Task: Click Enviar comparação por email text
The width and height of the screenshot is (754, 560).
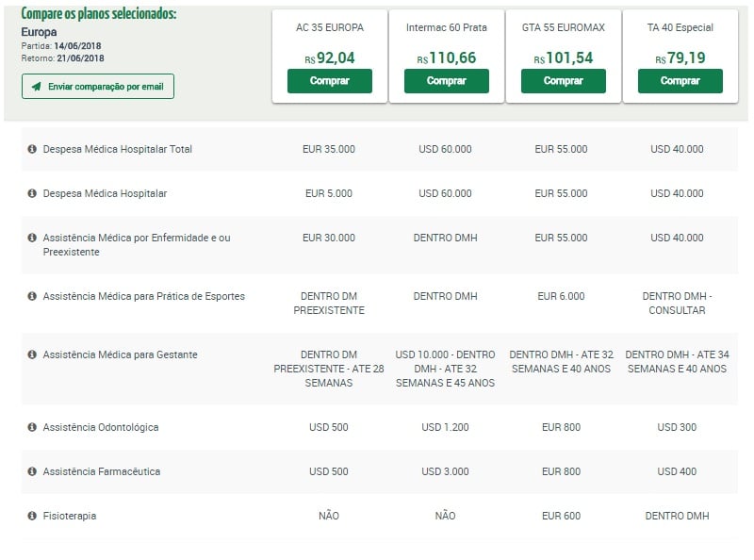Action: tap(106, 87)
